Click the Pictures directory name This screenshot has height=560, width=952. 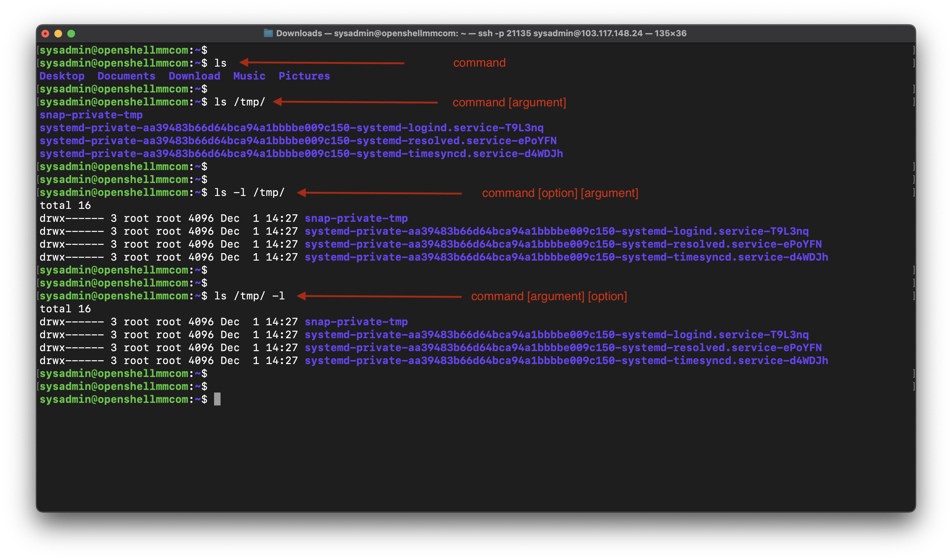tap(304, 76)
